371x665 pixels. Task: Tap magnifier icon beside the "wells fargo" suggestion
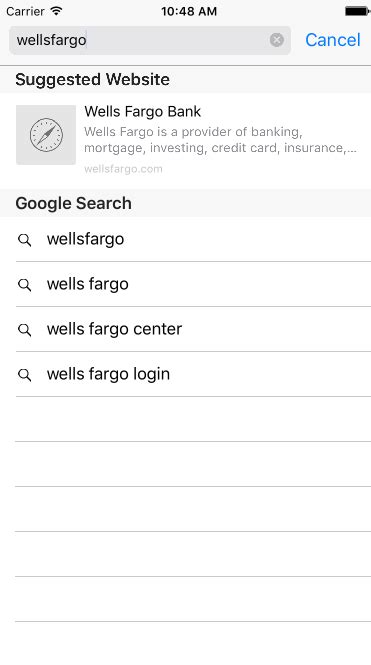click(x=25, y=285)
